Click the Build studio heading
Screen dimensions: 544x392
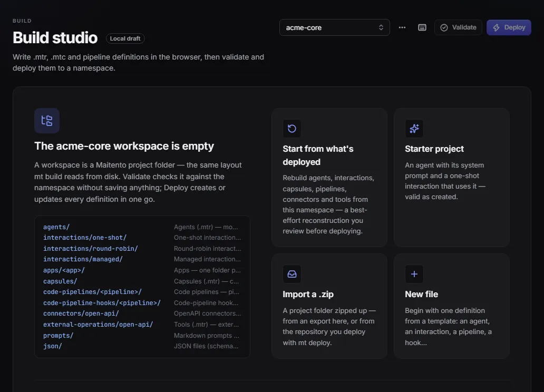click(x=55, y=37)
